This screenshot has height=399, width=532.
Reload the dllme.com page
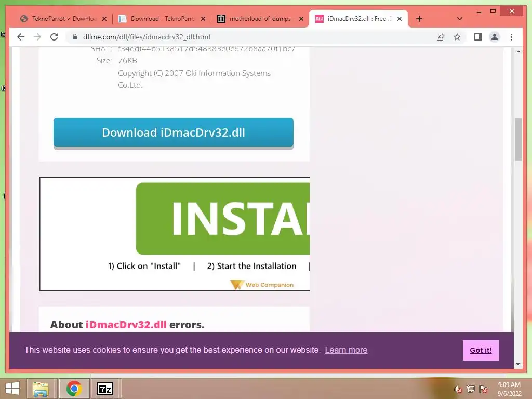point(54,37)
